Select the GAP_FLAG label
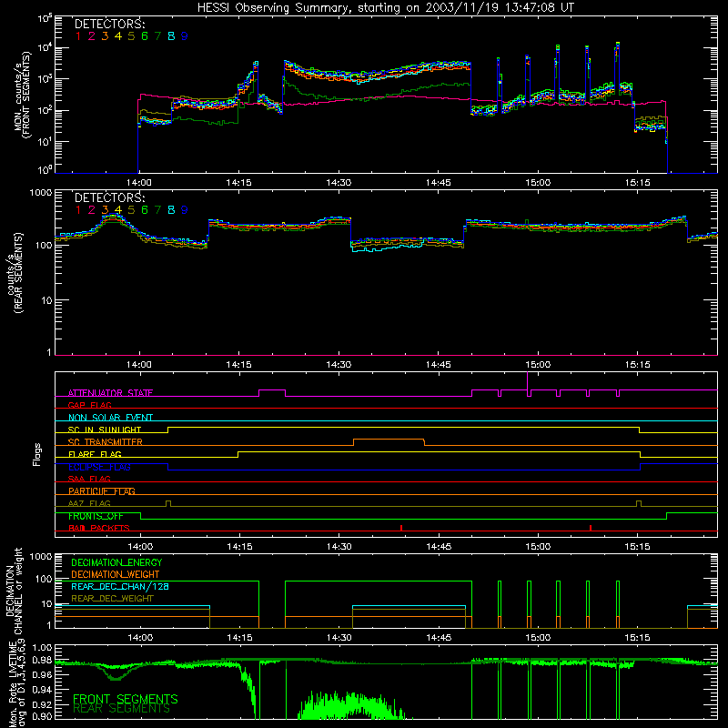Viewport: 728px width, 728px height. click(x=89, y=405)
